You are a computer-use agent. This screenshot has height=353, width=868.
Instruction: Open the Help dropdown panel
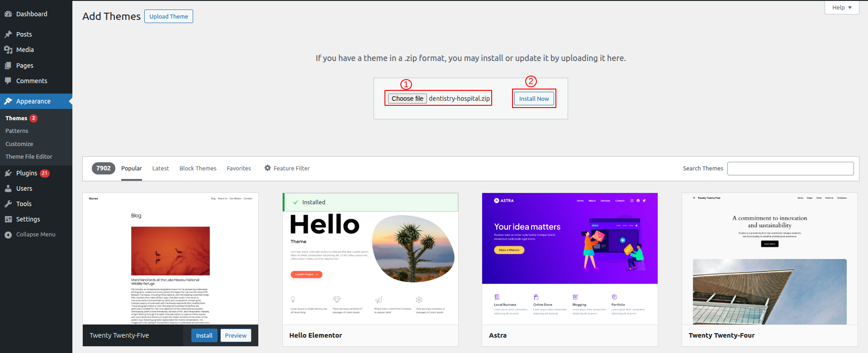[841, 8]
